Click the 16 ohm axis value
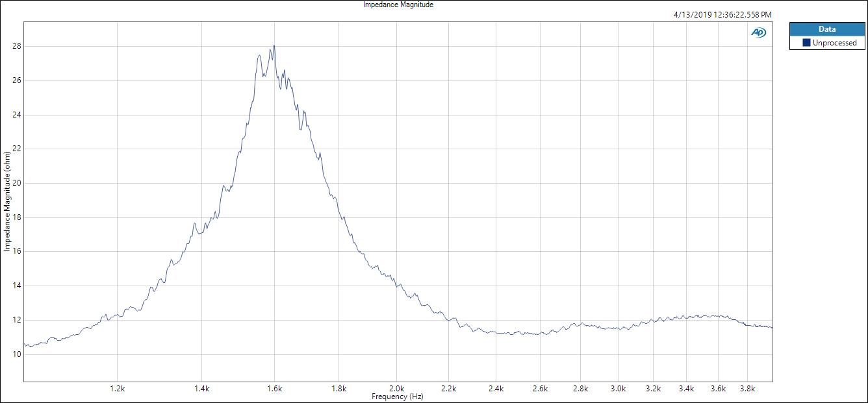Viewport: 868px width, 403px height. pos(16,251)
